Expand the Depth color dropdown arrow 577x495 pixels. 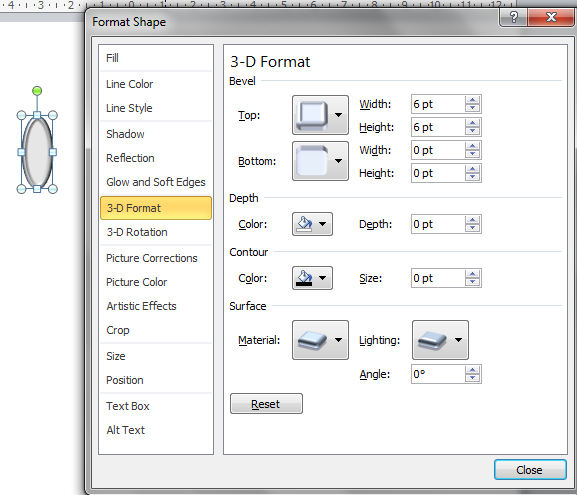click(323, 224)
